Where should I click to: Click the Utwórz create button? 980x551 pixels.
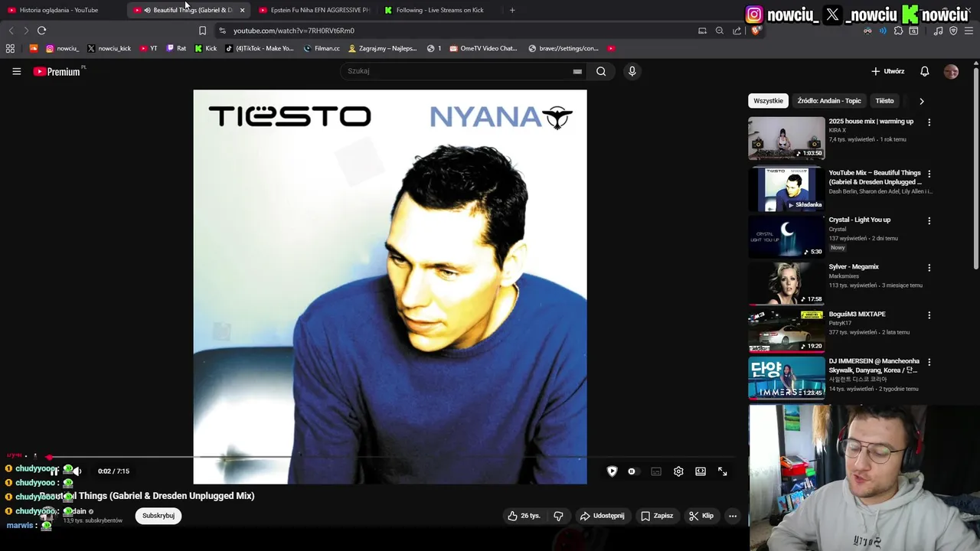pyautogui.click(x=888, y=71)
